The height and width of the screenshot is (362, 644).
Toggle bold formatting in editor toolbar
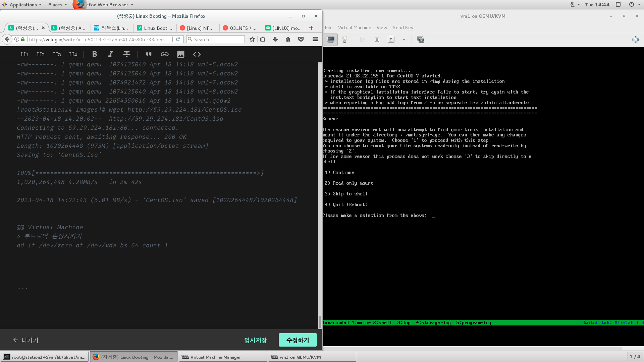pyautogui.click(x=95, y=54)
